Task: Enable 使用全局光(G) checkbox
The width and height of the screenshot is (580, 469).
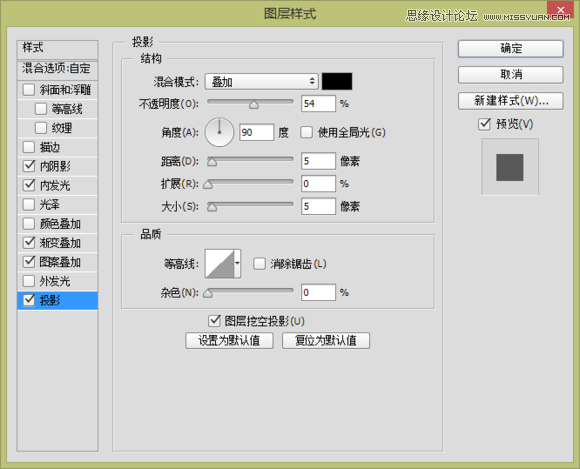Action: [306, 132]
